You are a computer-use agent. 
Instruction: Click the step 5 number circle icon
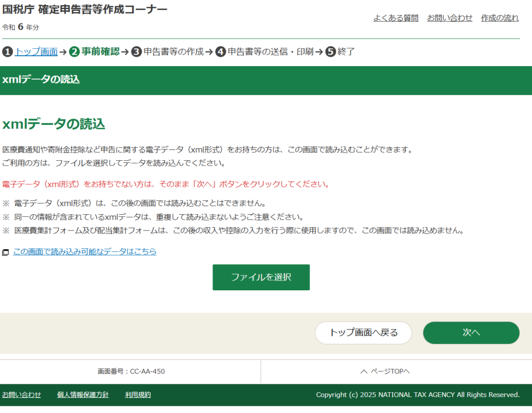point(330,52)
